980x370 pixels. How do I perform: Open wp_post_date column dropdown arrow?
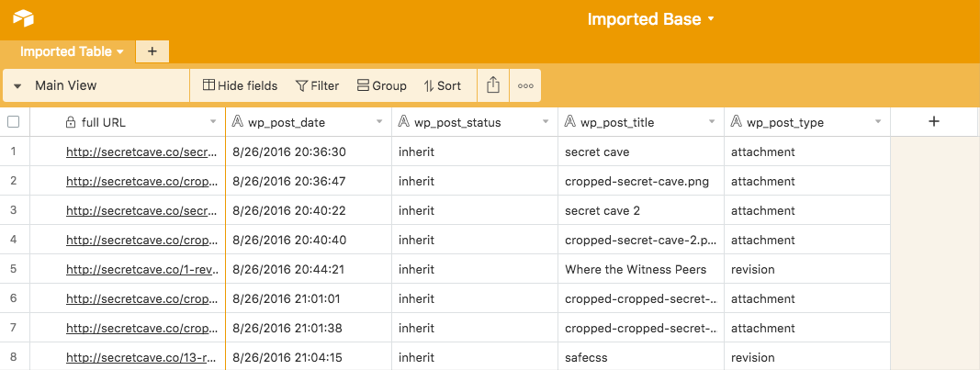379,122
